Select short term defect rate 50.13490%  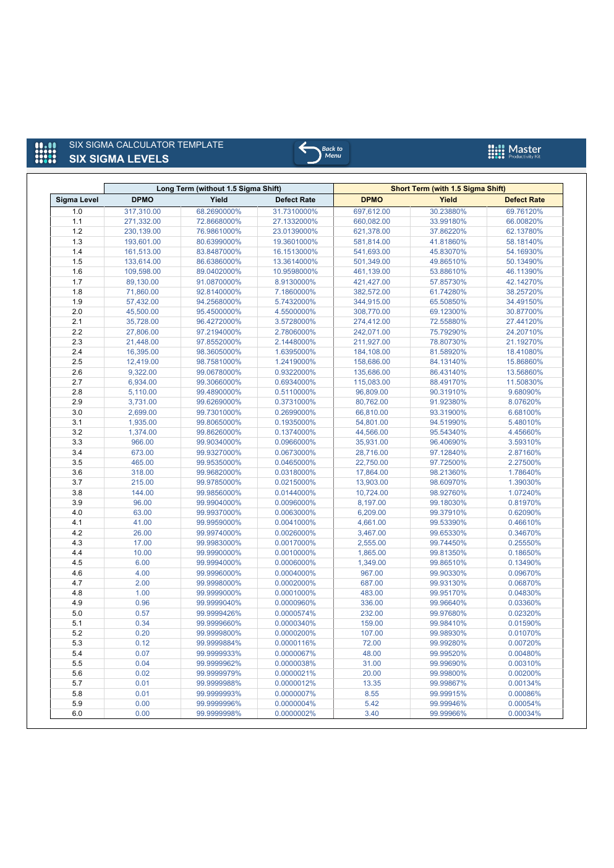[524, 262]
